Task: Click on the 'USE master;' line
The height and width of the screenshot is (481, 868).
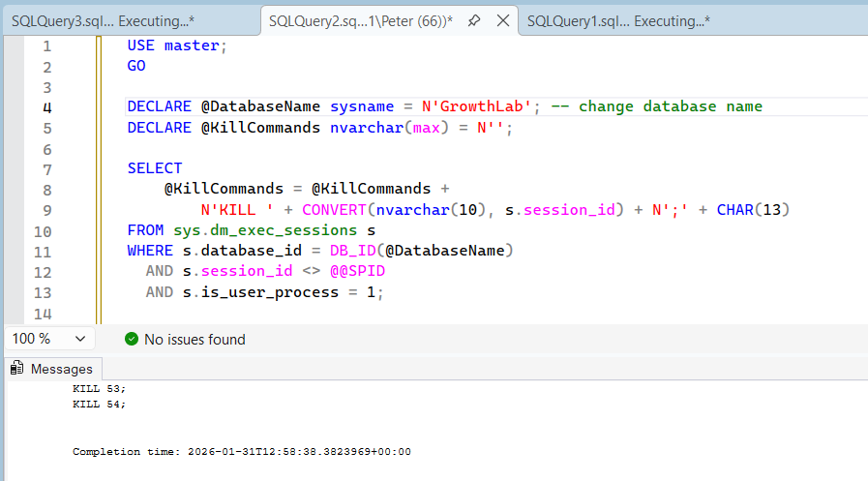Action: tap(178, 45)
